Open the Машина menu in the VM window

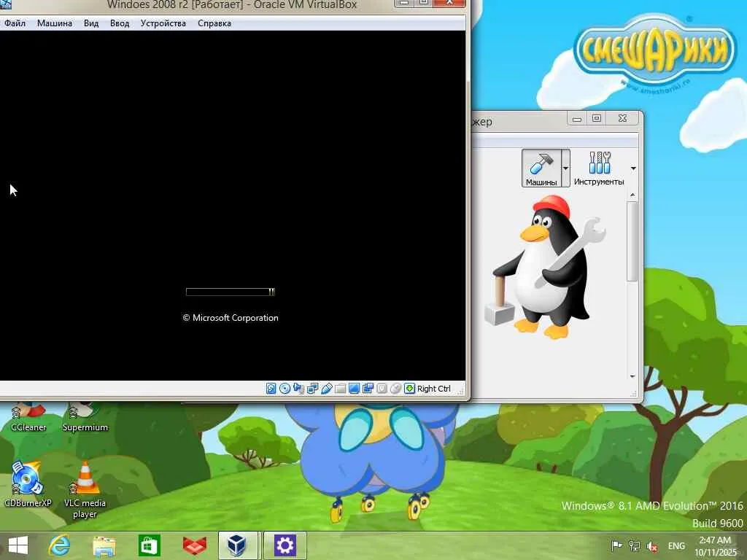(x=54, y=23)
